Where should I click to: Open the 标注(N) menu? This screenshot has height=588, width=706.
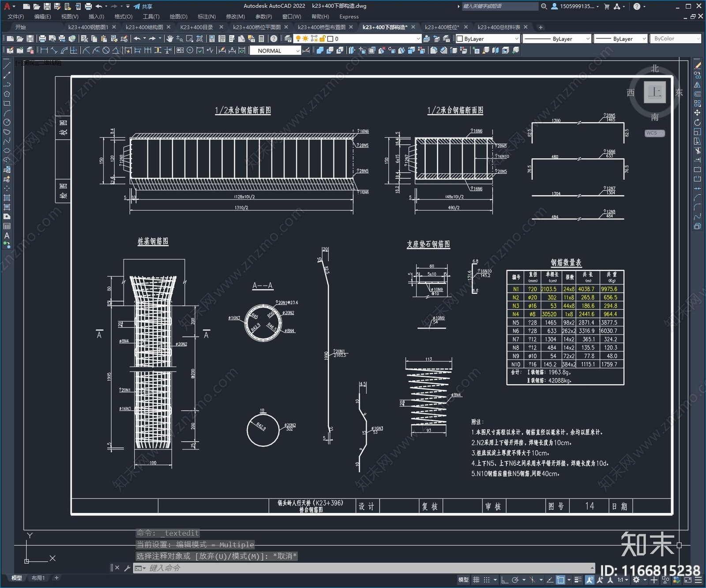207,16
